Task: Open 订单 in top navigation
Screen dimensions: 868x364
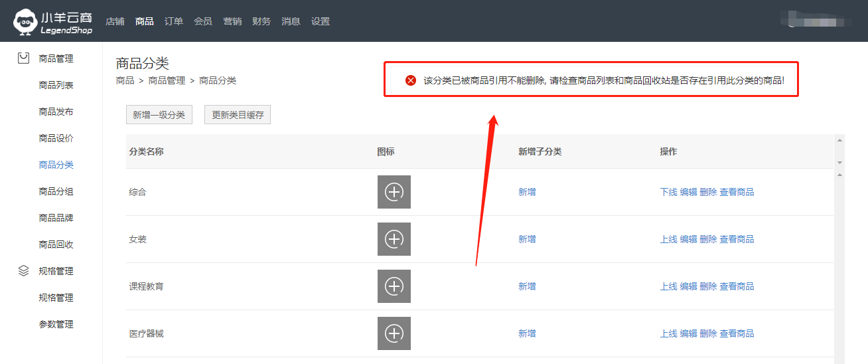Action: tap(174, 21)
